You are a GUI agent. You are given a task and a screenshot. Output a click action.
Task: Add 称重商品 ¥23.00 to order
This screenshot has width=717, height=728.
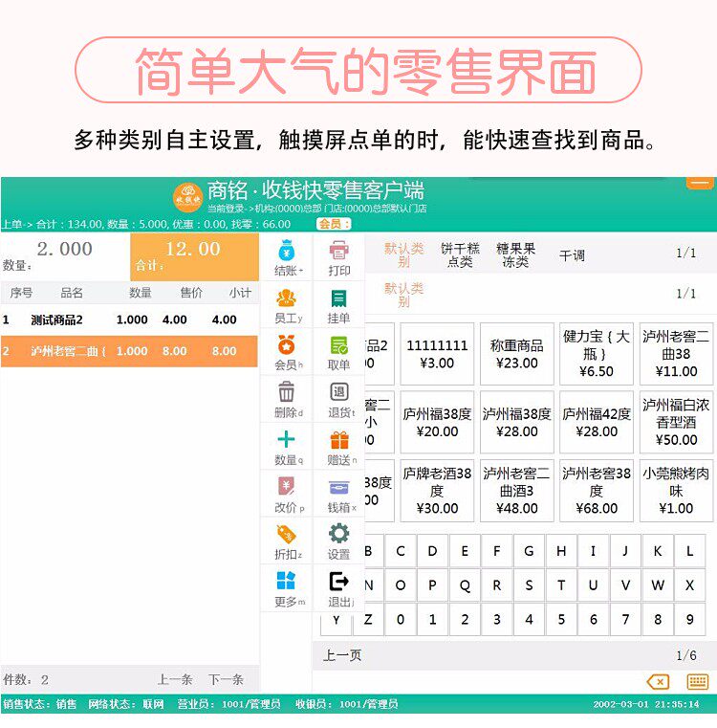(x=517, y=354)
